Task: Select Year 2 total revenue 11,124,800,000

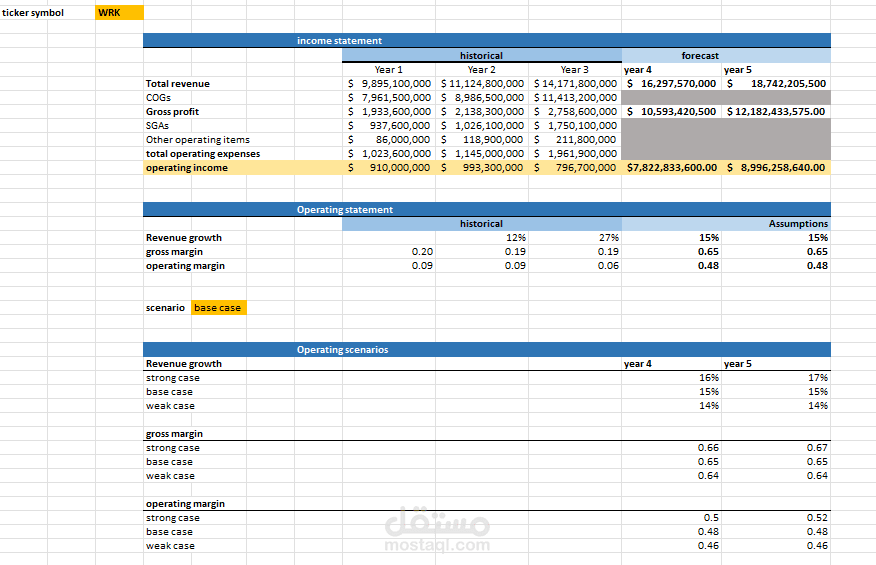Action: coord(482,83)
